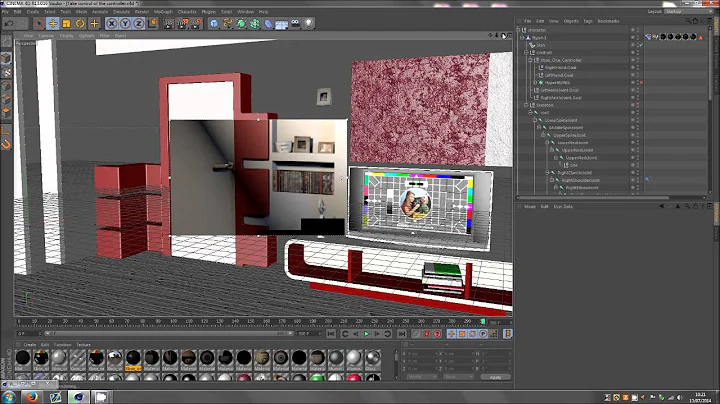Open Firefox from the taskbar
The width and height of the screenshot is (720, 404).
(32, 397)
